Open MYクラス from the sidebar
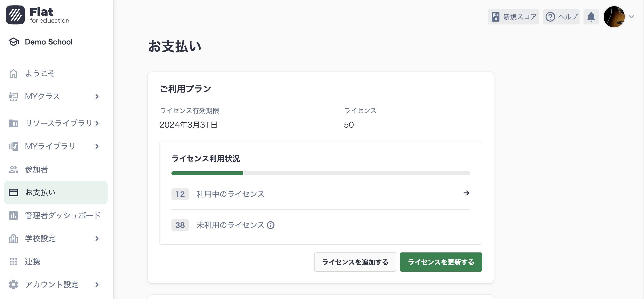The height and width of the screenshot is (299, 644). click(42, 96)
